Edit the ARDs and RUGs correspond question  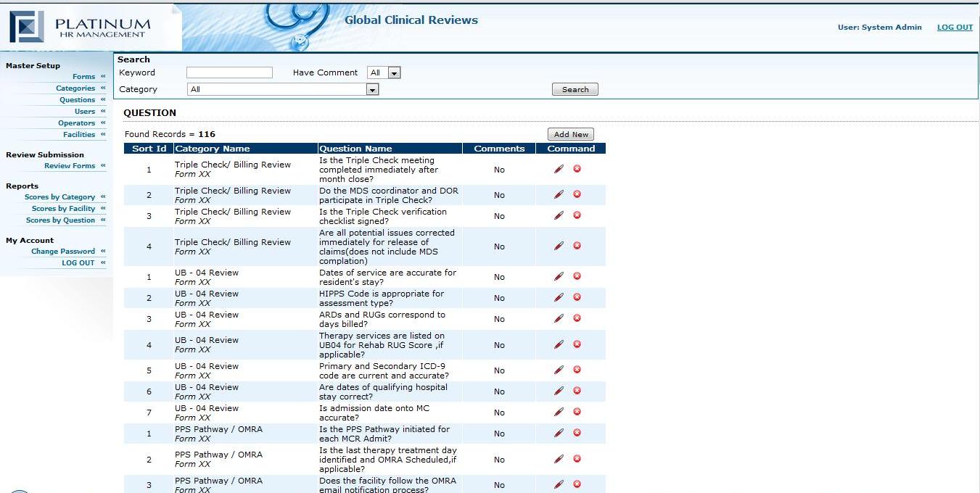(x=559, y=318)
